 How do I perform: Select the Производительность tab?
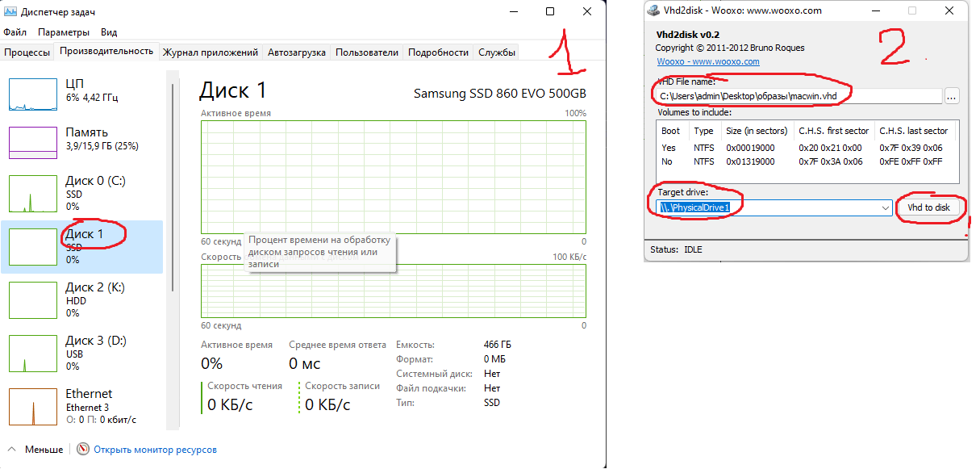[x=106, y=51]
